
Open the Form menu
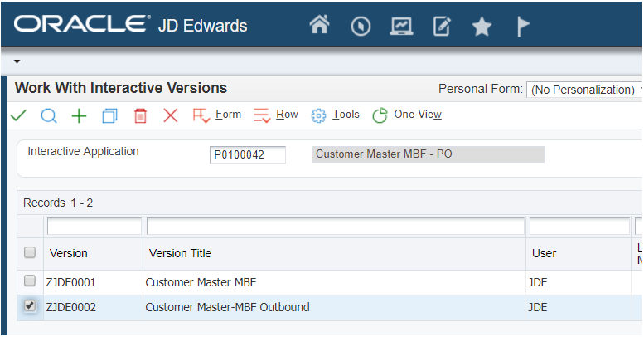tap(229, 114)
